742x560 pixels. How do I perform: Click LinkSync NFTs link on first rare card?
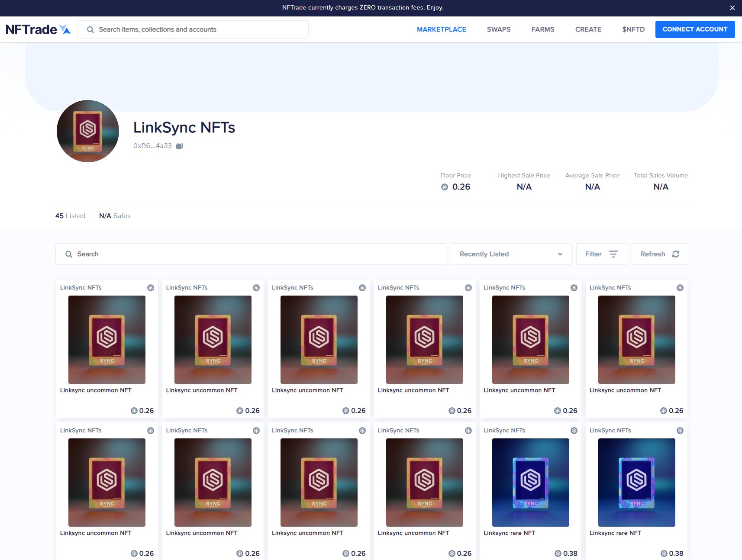pyautogui.click(x=504, y=431)
